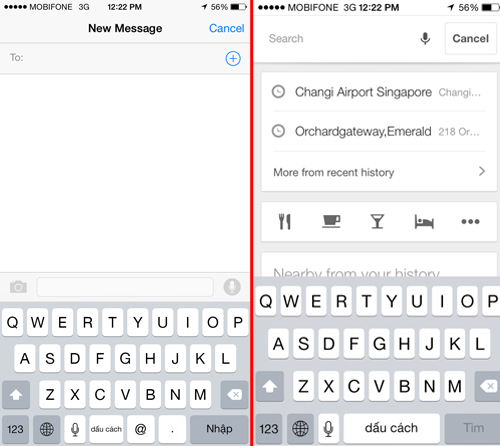Tap the audio message microphone button
Viewport: 500px width, 446px height.
pyautogui.click(x=232, y=287)
